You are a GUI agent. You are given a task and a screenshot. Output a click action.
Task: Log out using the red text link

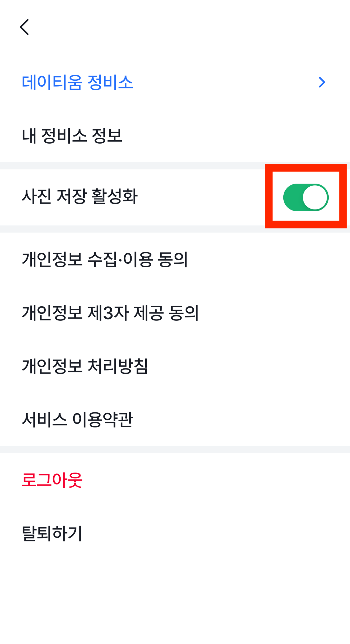[x=52, y=480]
